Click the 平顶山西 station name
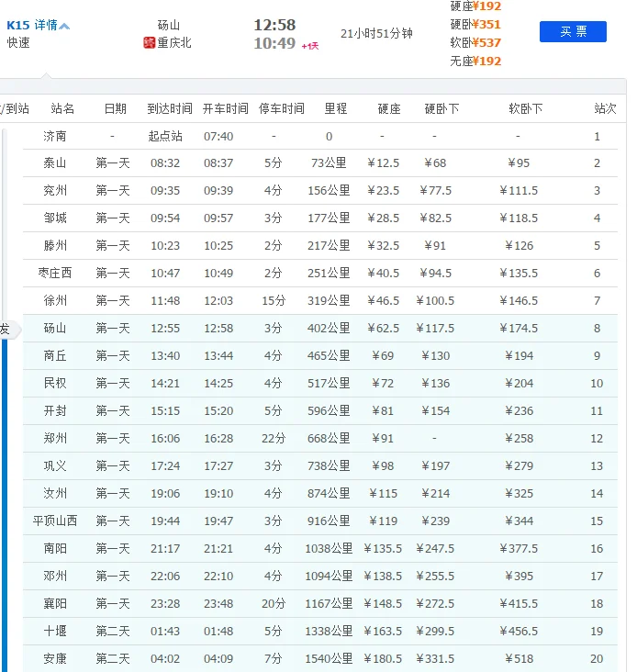Image resolution: width=637 pixels, height=672 pixels. click(55, 521)
